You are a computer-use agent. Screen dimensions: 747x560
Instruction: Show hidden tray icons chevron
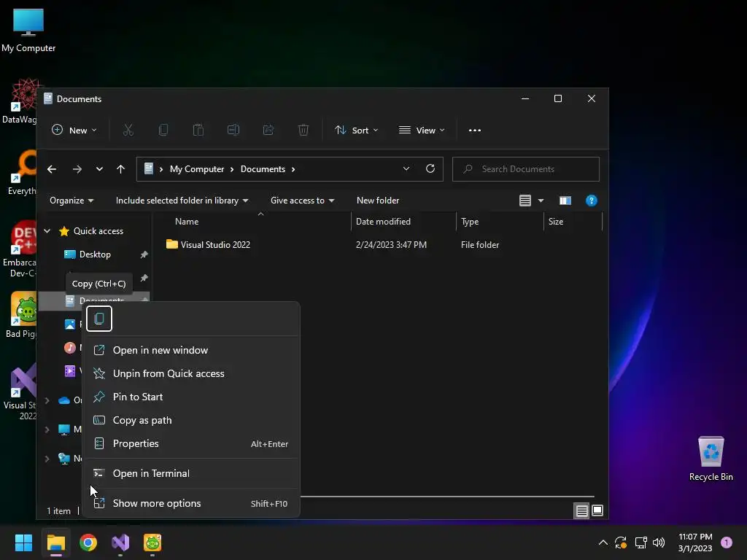pyautogui.click(x=603, y=542)
